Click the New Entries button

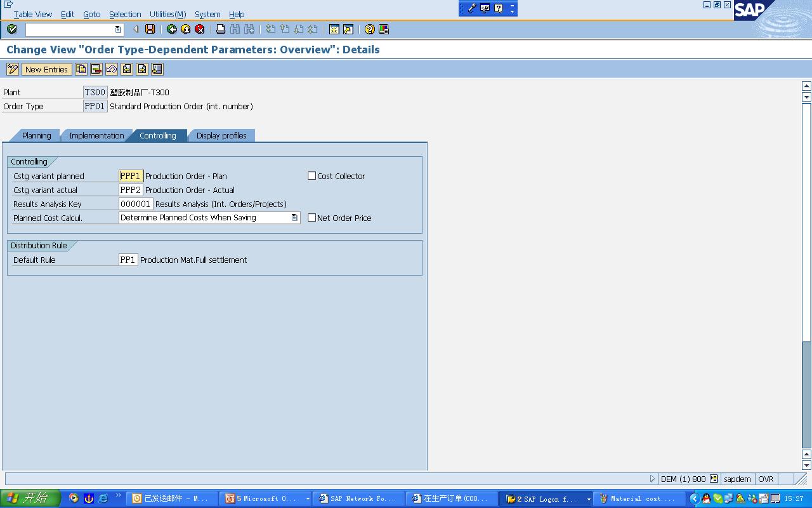coord(46,69)
